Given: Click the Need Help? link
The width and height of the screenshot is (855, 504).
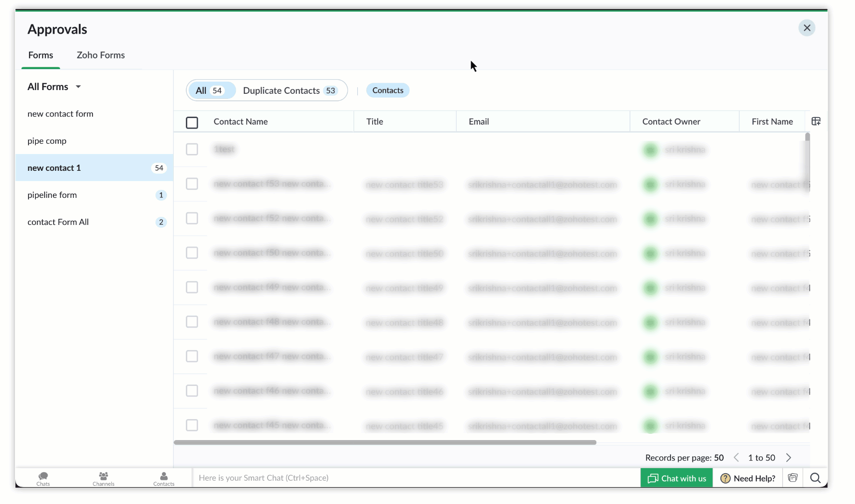Looking at the screenshot, I should (x=748, y=478).
